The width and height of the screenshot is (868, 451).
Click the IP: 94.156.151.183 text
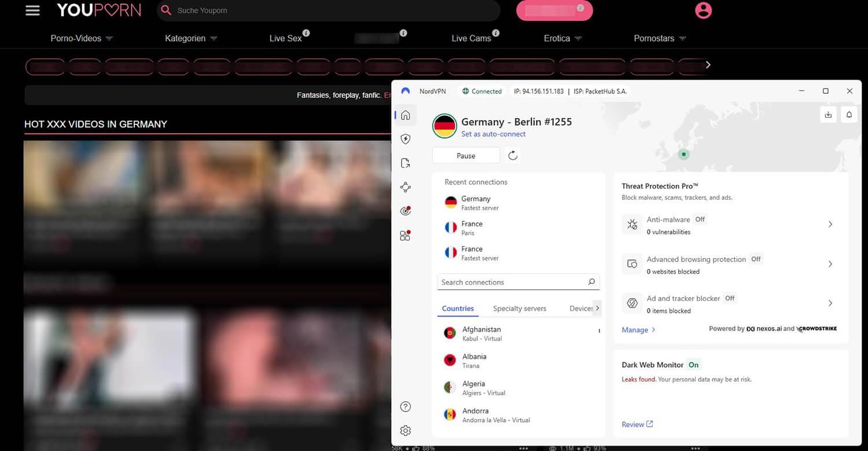point(539,91)
